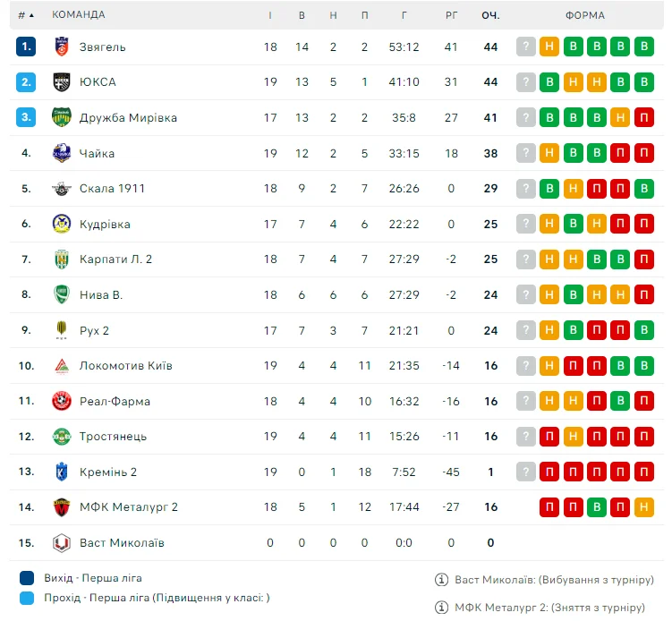Click Кремінь 2's last red П form badge
The width and height of the screenshot is (672, 621).
[x=643, y=472]
